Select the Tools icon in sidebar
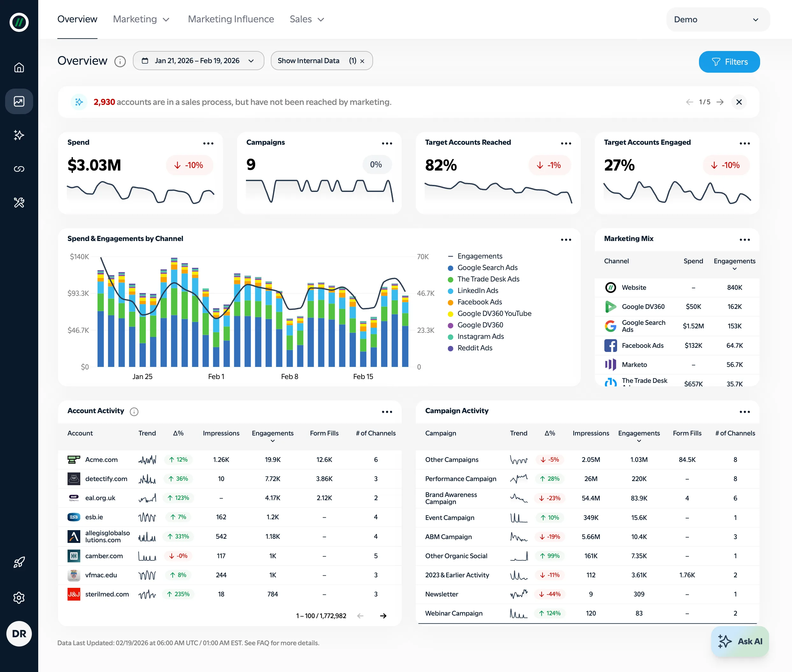 click(19, 202)
